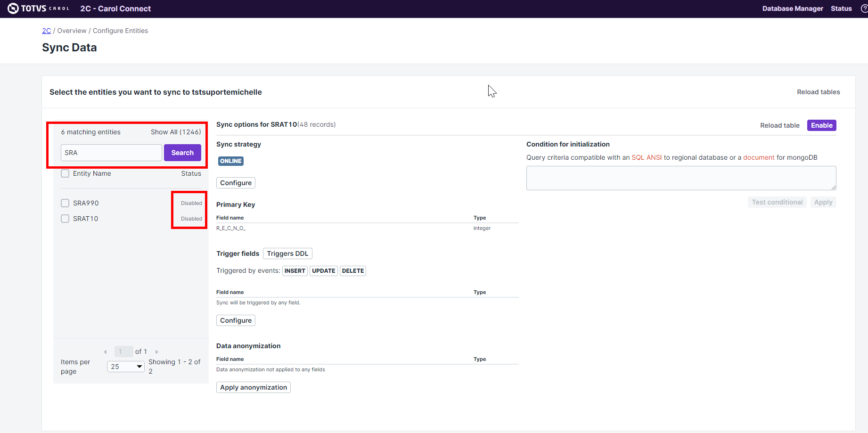Click the help question mark icon

click(864, 8)
